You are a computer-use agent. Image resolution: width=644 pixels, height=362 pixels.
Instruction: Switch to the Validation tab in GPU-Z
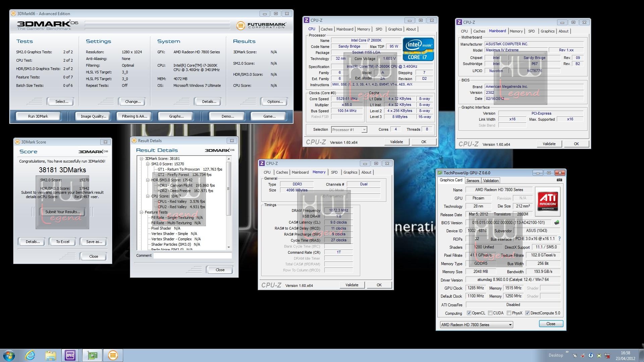pos(491,181)
